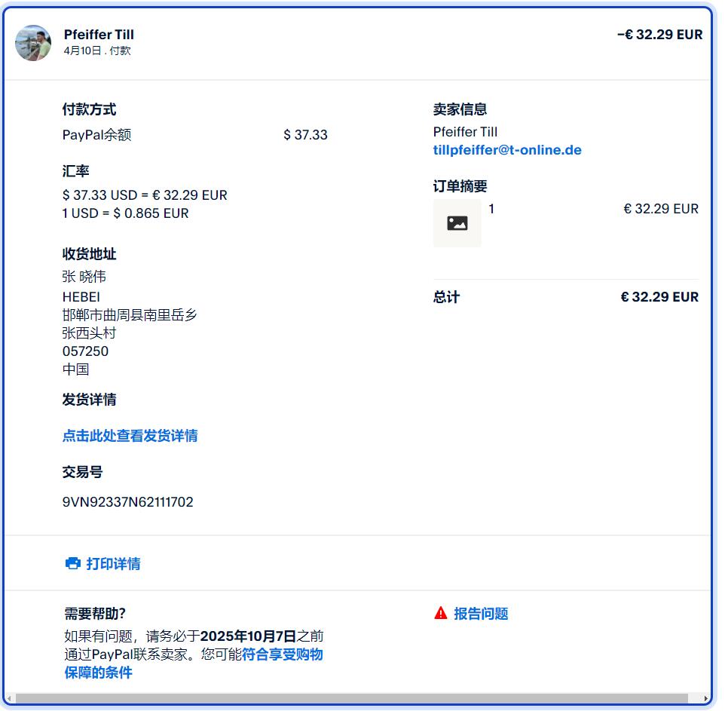
Task: Click the 4月10日 付款 date text
Action: [97, 51]
